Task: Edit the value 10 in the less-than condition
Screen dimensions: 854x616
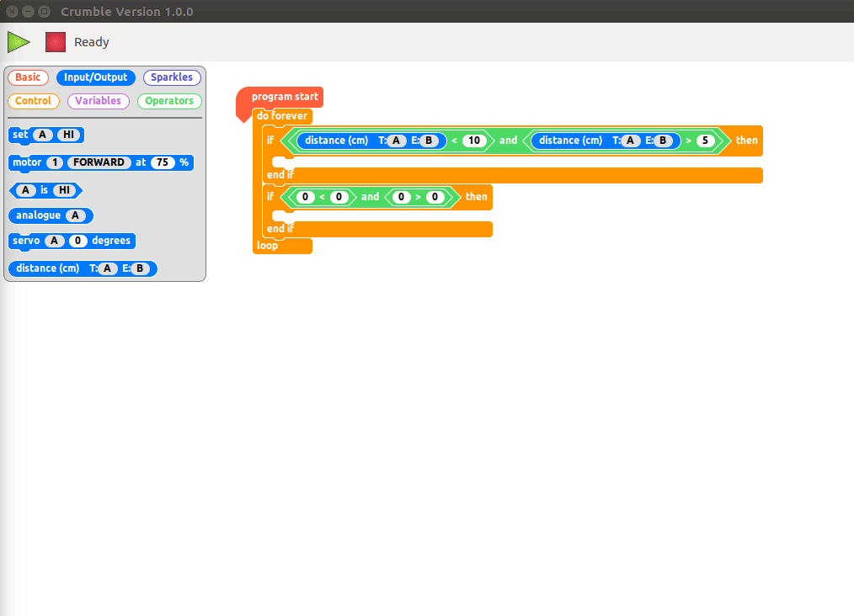Action: [x=474, y=141]
